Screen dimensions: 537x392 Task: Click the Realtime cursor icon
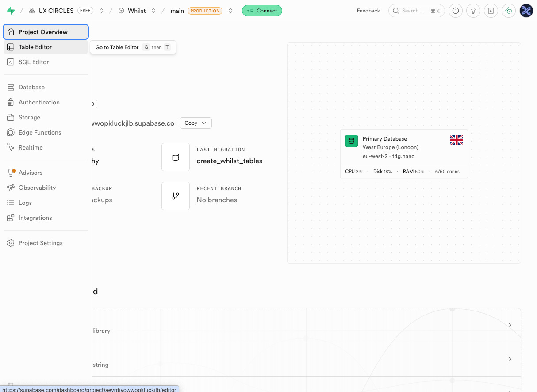pos(11,147)
